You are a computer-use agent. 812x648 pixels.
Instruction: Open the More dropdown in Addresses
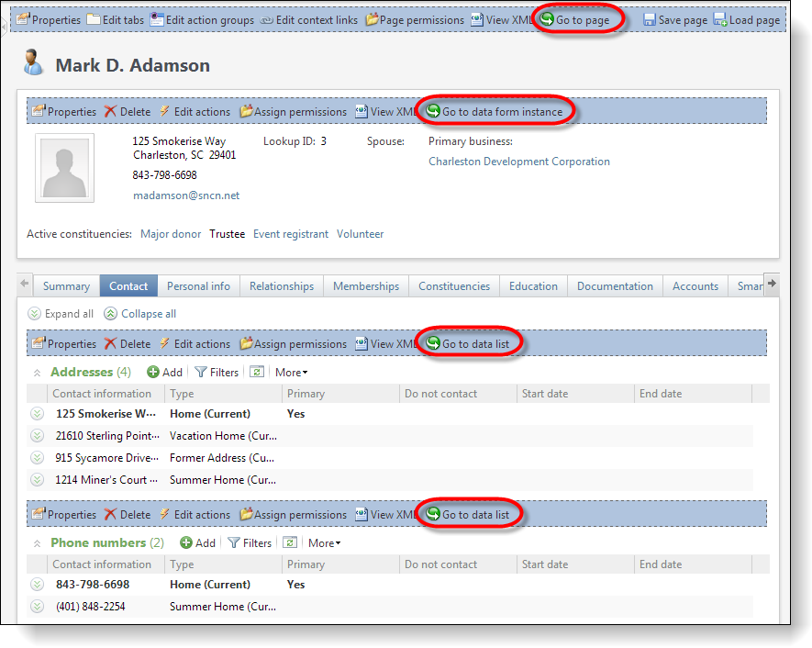pyautogui.click(x=291, y=373)
